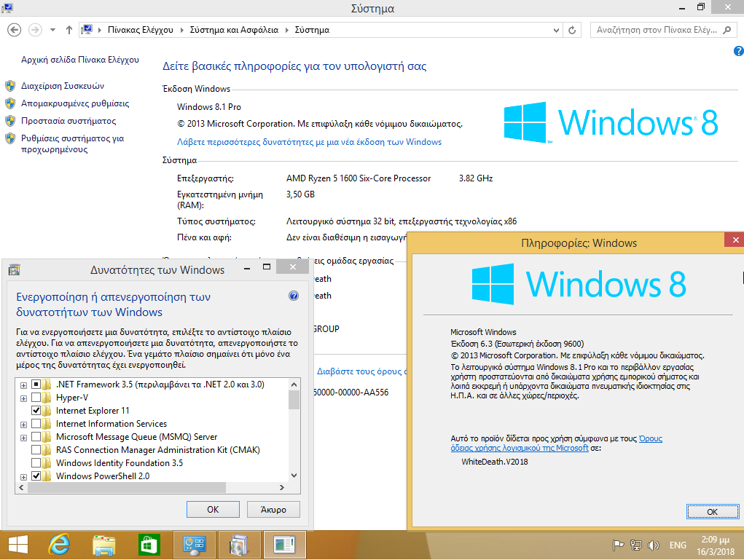
Task: Open the Start button on taskbar
Action: (x=18, y=545)
